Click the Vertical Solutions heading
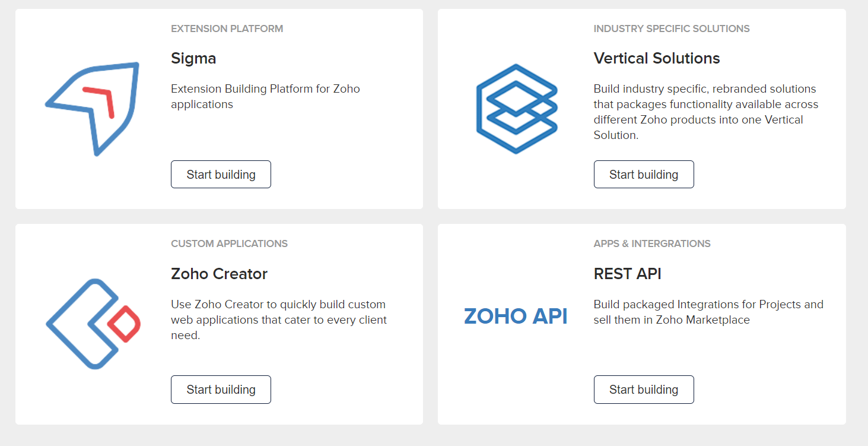The image size is (868, 446). click(x=657, y=58)
